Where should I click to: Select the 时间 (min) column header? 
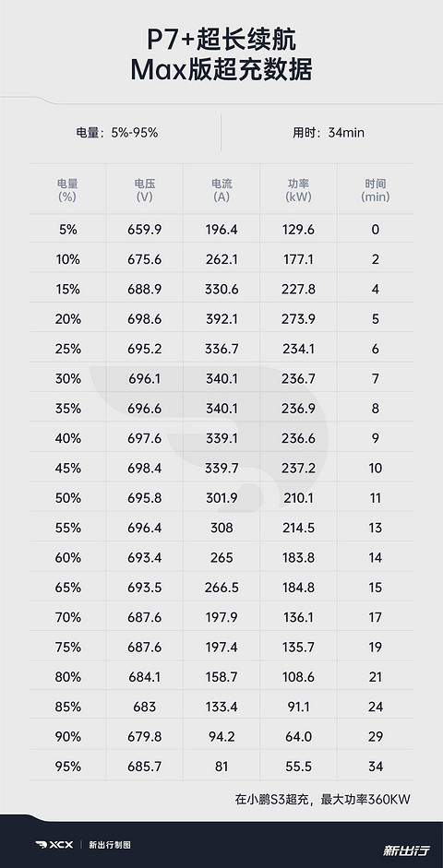(x=376, y=190)
